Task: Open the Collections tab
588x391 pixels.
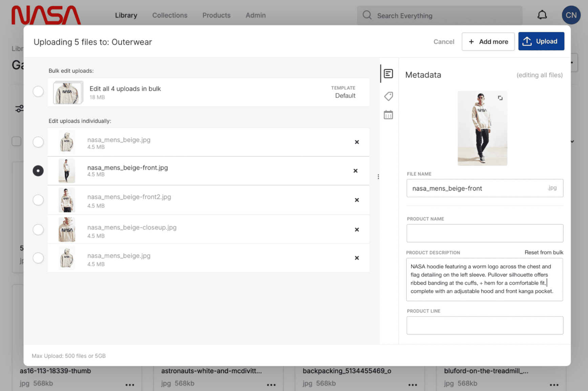Action: coord(170,15)
